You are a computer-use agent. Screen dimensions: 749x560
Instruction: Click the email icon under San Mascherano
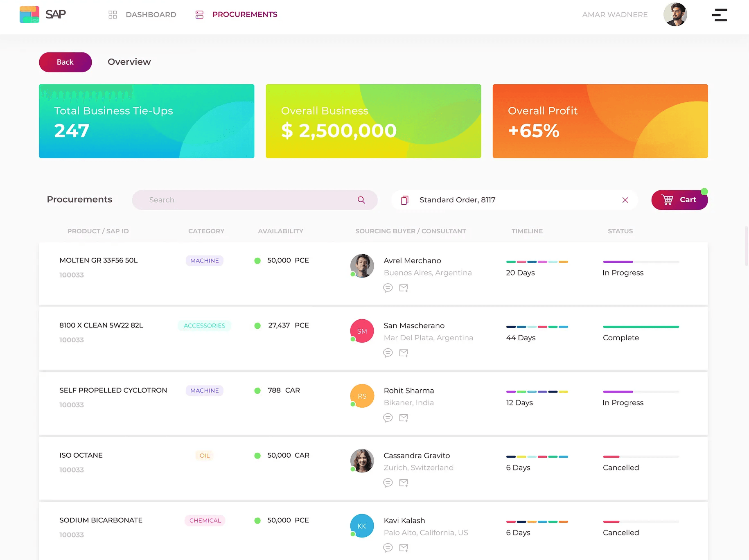[x=404, y=352]
